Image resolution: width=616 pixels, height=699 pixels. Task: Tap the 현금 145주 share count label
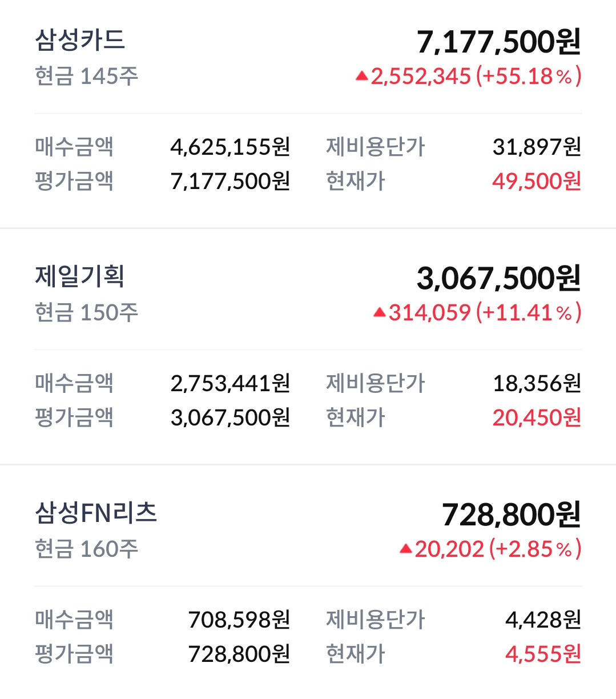86,76
